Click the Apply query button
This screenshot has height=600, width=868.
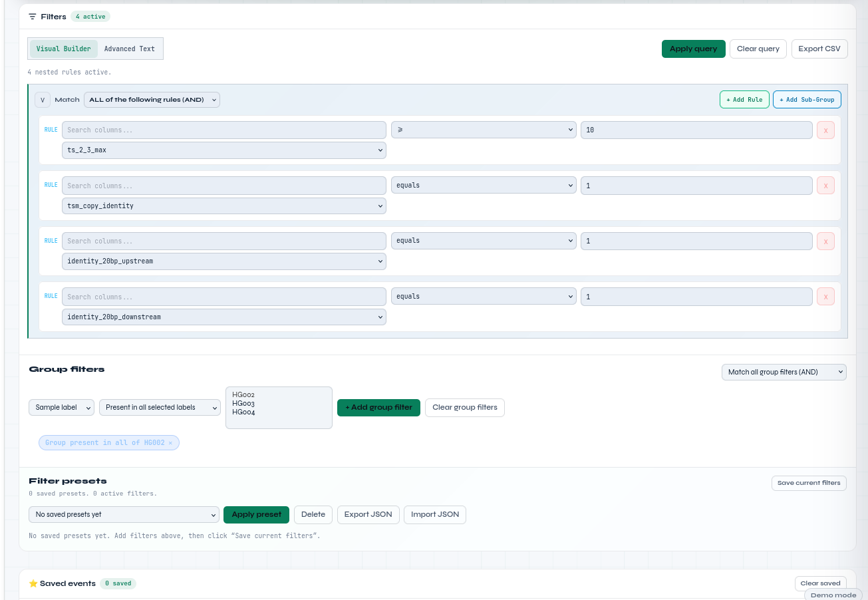tap(694, 49)
